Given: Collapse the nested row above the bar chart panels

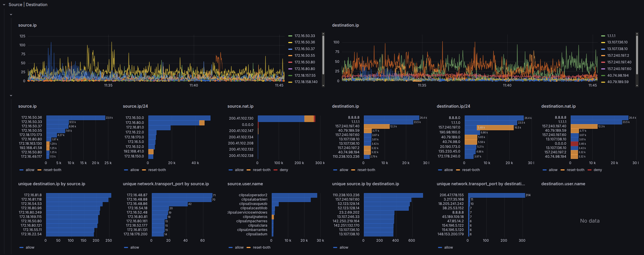Looking at the screenshot, I should click(x=11, y=96).
